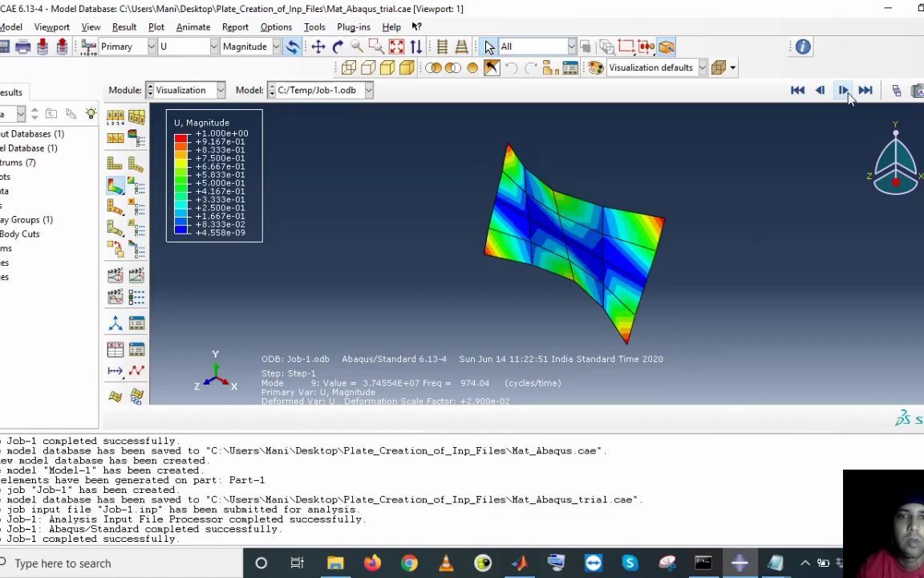Expand the Model dropdown showing Job-1.odb
The width and height of the screenshot is (924, 578).
(x=367, y=90)
